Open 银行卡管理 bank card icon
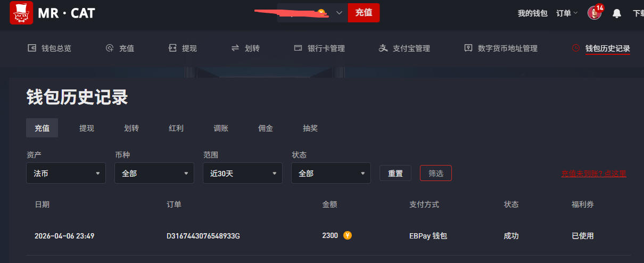 pyautogui.click(x=298, y=48)
